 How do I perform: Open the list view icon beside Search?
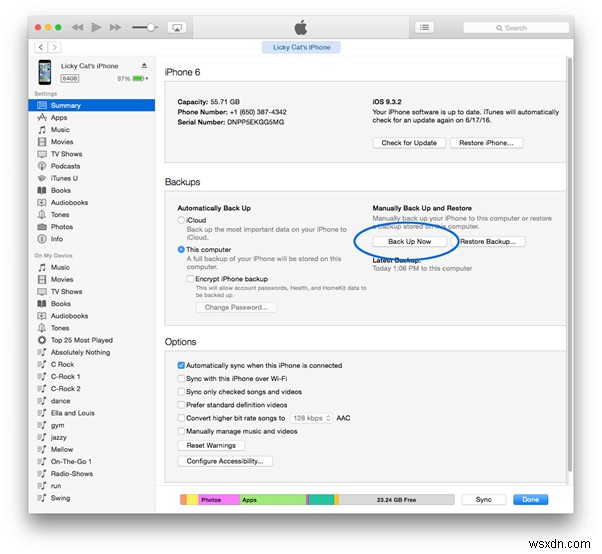[x=424, y=27]
